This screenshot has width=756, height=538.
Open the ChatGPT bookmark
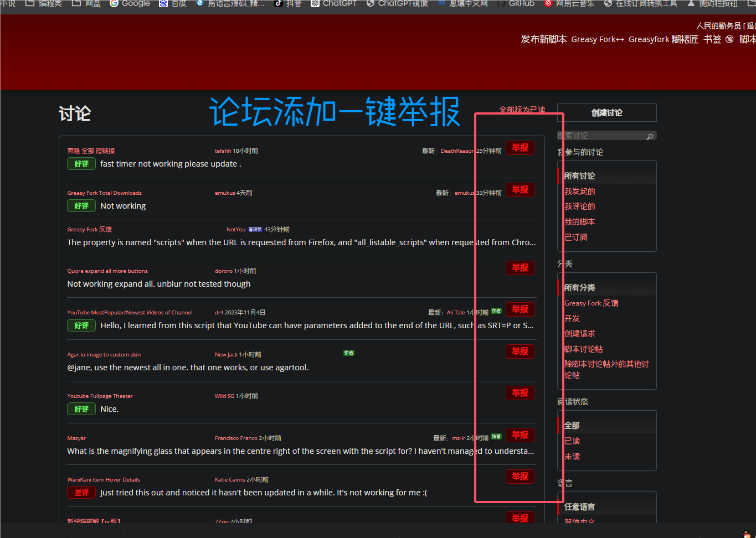tap(333, 4)
